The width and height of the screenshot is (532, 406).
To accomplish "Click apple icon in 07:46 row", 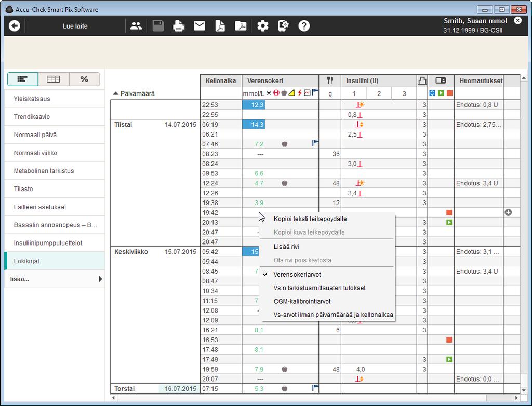I will 285,144.
